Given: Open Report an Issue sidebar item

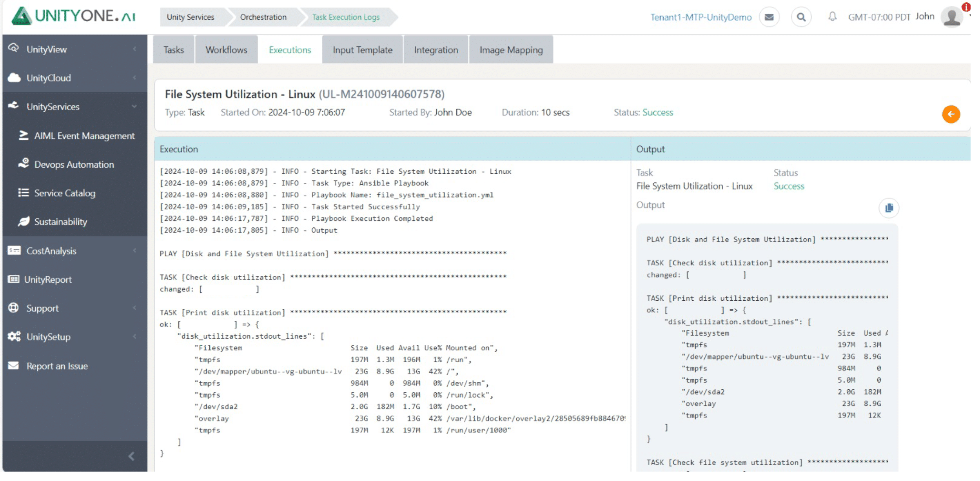Looking at the screenshot, I should pos(57,366).
